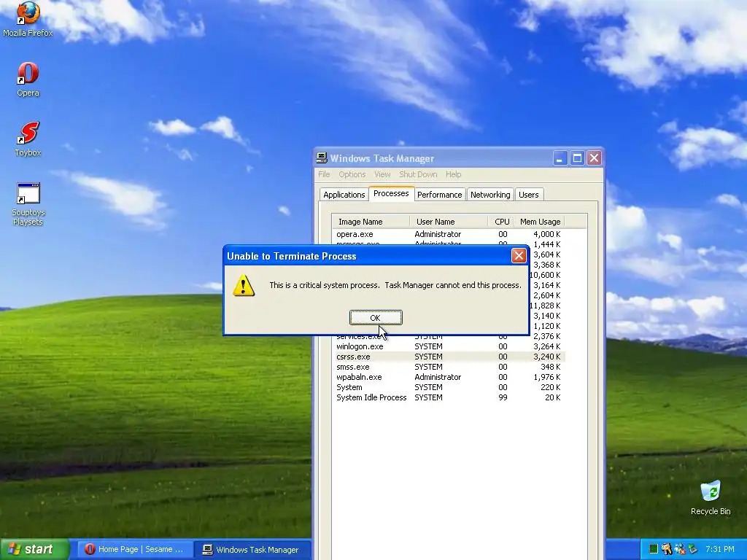747x560 pixels.
Task: Click the dialog's critical system process message
Action: (395, 285)
